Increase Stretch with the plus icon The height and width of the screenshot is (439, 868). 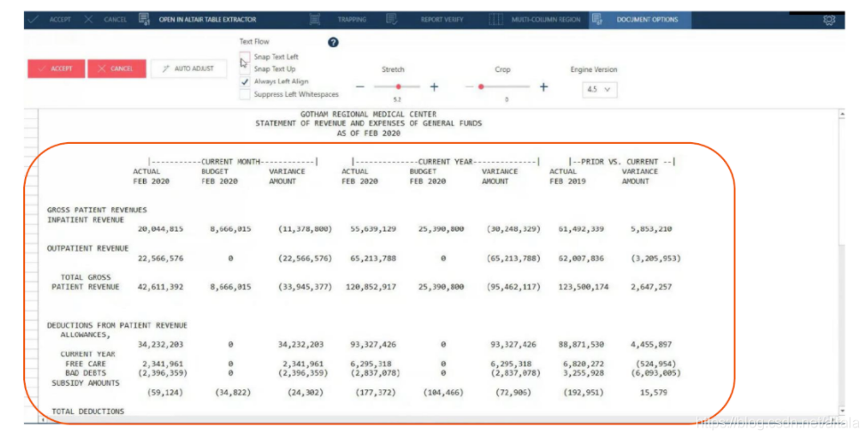coord(434,87)
